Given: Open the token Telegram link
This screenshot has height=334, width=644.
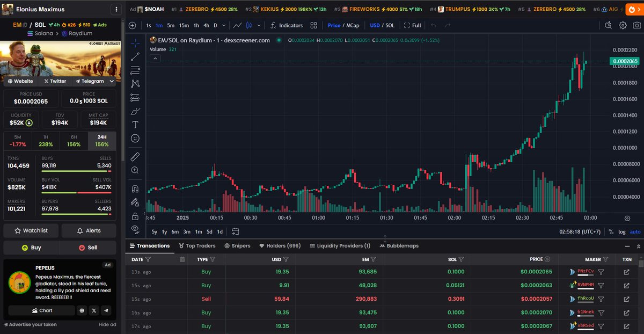Looking at the screenshot, I should [x=90, y=81].
